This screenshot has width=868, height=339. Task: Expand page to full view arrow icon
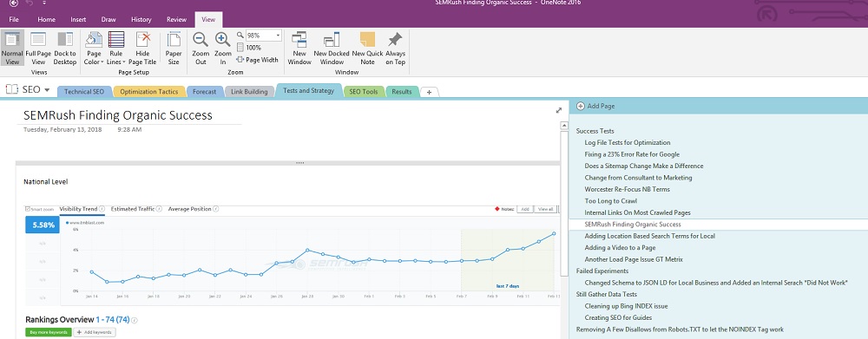click(558, 111)
